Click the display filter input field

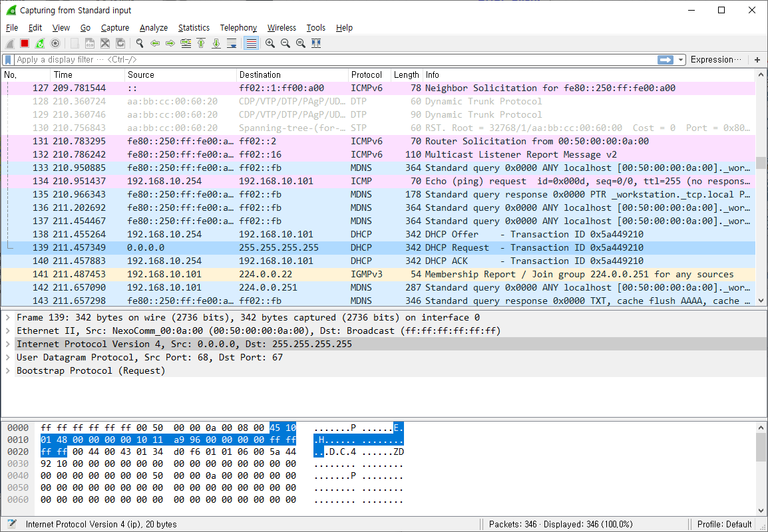pos(335,60)
